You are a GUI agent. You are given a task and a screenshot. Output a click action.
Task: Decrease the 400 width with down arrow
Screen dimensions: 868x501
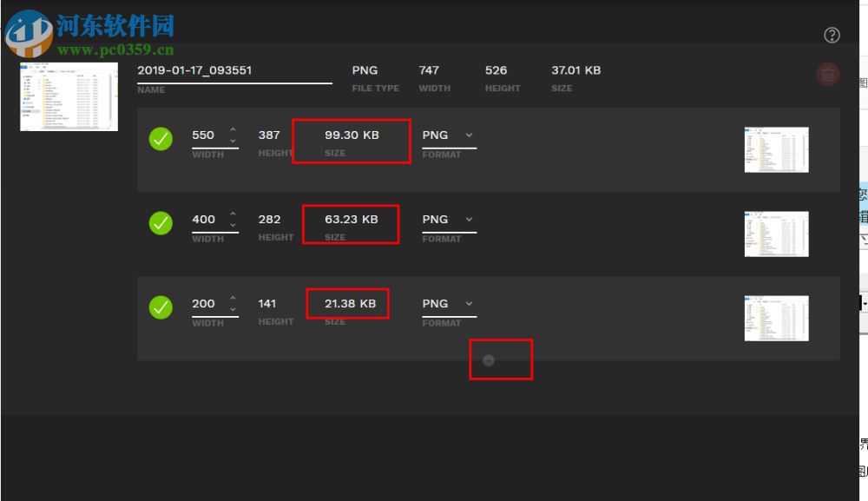click(233, 225)
